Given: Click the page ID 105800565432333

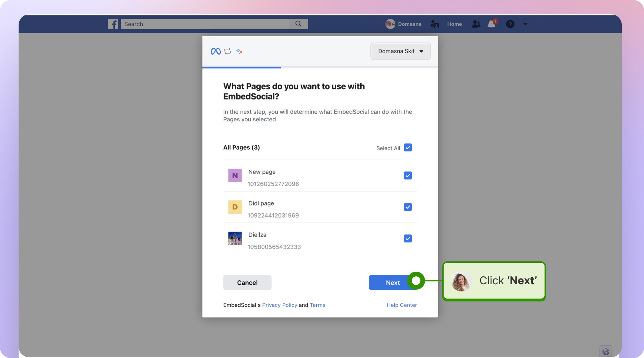Looking at the screenshot, I should tap(274, 247).
